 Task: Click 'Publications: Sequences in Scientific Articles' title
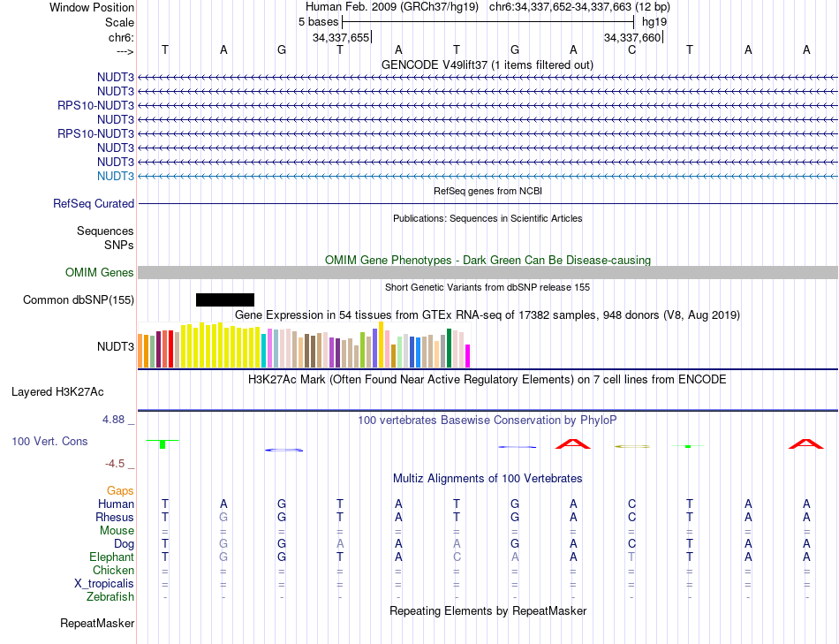[x=488, y=218]
